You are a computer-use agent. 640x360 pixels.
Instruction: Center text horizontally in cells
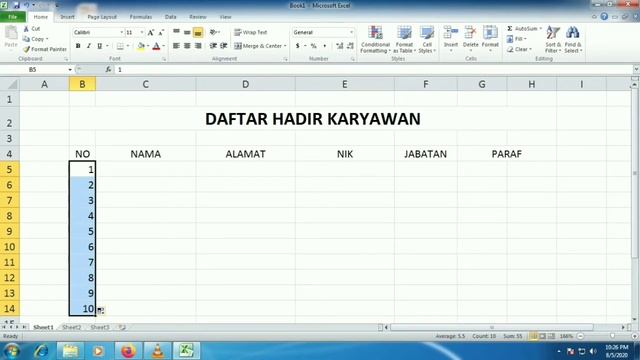coord(187,46)
